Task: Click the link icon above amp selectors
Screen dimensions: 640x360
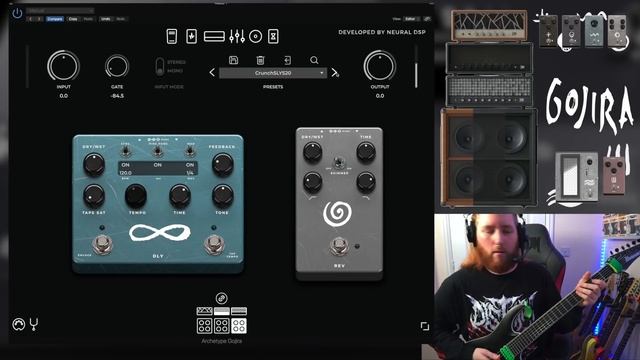Action: (x=222, y=298)
